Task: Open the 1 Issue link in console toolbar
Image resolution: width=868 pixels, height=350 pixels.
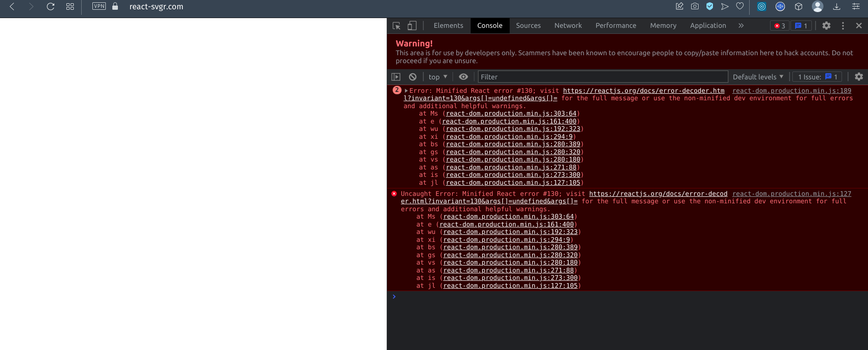Action: [x=818, y=77]
